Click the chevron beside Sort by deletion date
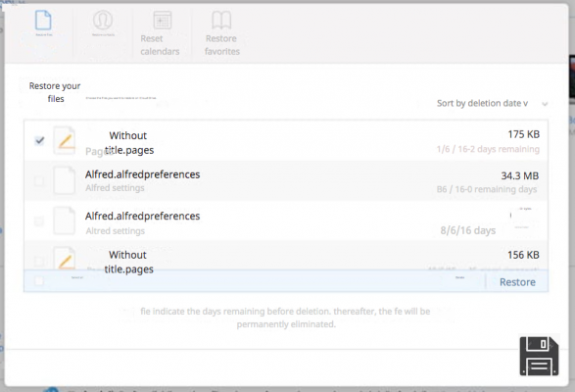575x392 pixels. pos(545,104)
